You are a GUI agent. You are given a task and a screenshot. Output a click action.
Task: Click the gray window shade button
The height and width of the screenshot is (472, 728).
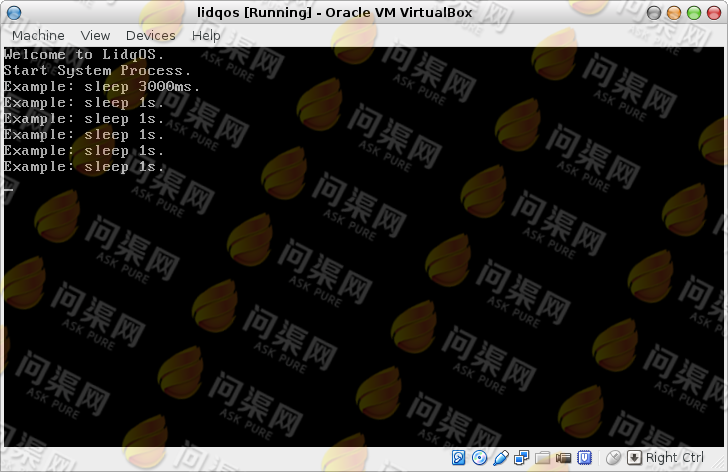click(654, 13)
